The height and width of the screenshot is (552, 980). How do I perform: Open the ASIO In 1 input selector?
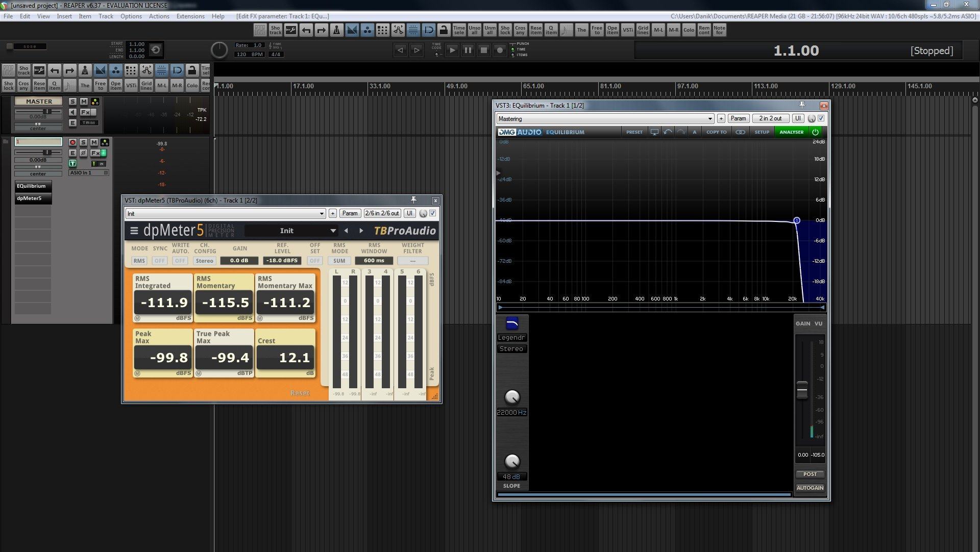[x=89, y=173]
